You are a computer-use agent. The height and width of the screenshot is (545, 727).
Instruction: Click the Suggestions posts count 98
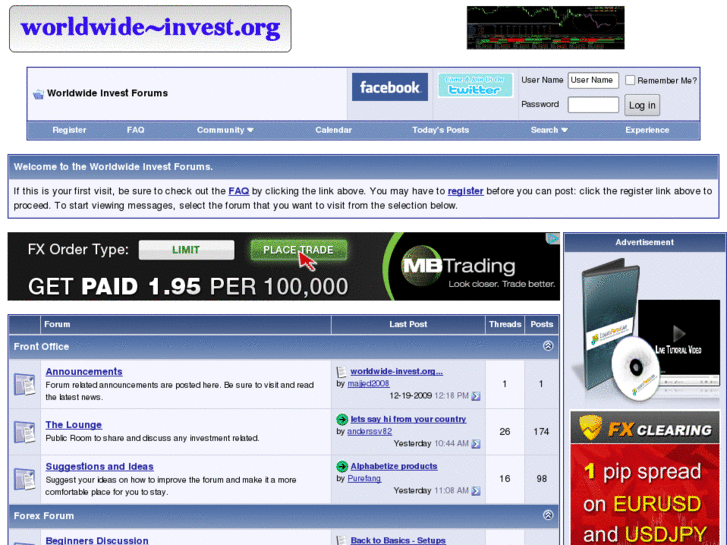(x=541, y=479)
